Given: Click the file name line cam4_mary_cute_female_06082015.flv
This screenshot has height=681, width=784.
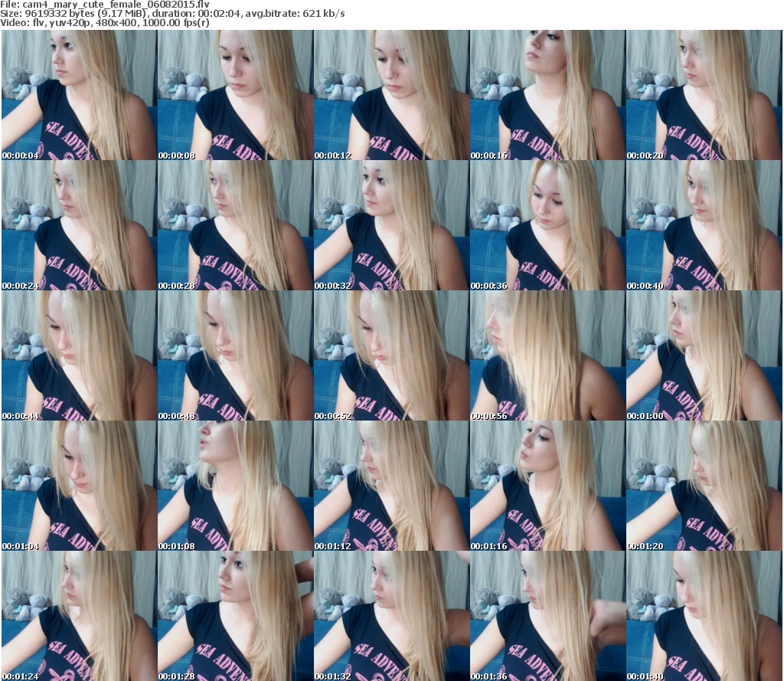Looking at the screenshot, I should coord(104,5).
